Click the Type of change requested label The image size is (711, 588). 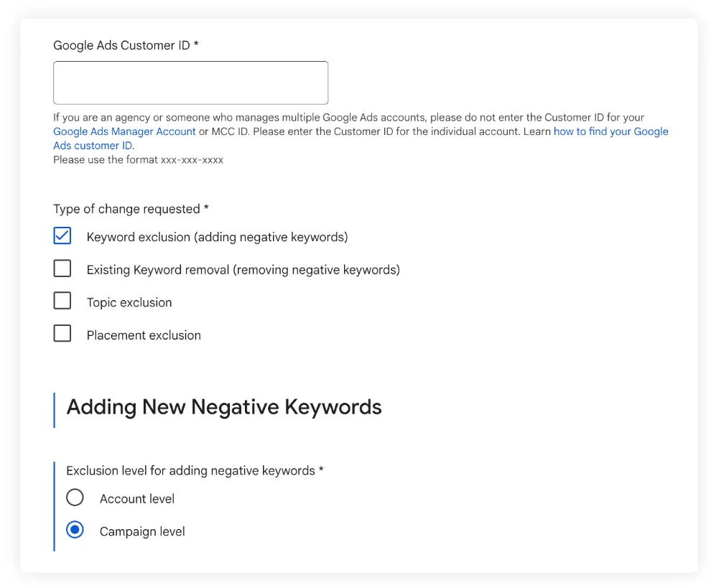(x=131, y=209)
